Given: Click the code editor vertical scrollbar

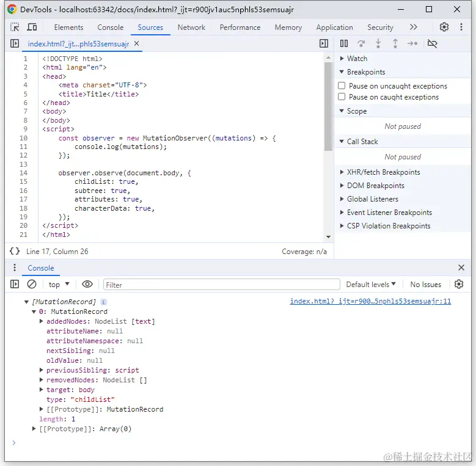Looking at the screenshot, I should coord(328,106).
